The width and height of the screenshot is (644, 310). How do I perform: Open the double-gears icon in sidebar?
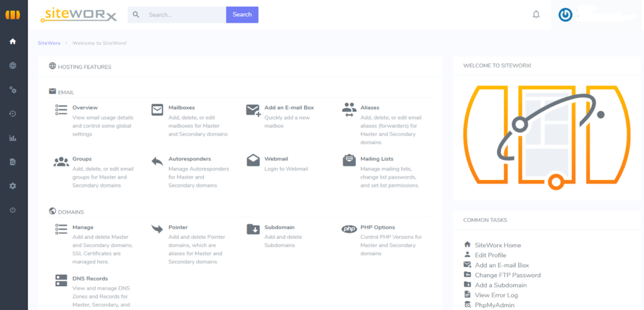pos(13,90)
